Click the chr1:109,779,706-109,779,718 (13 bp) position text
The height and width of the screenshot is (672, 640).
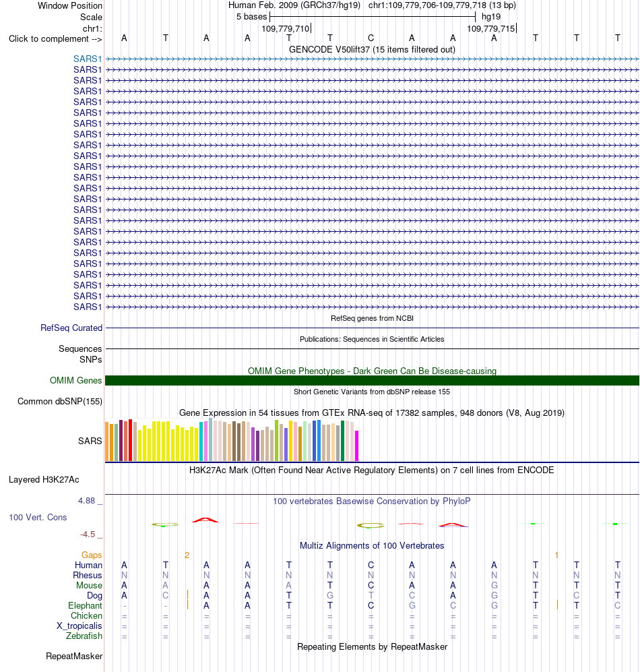pyautogui.click(x=442, y=5)
